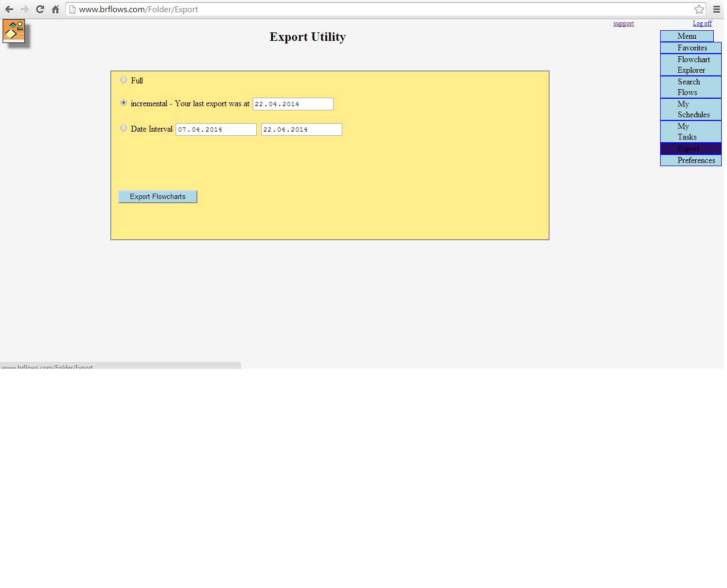Click the browser forward arrow
Viewport: 727px width, 588px height.
(x=24, y=9)
